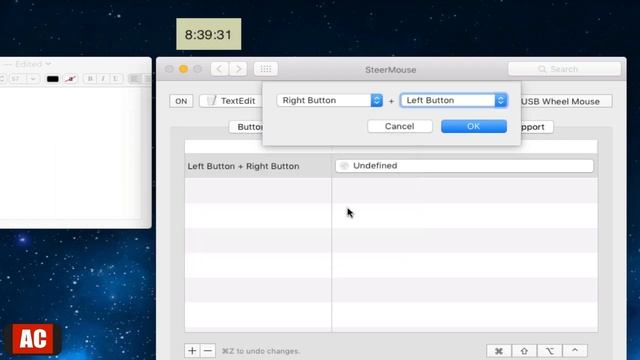Go back in System Preferences
Image resolution: width=640 pixels, height=360 pixels.
pos(220,69)
